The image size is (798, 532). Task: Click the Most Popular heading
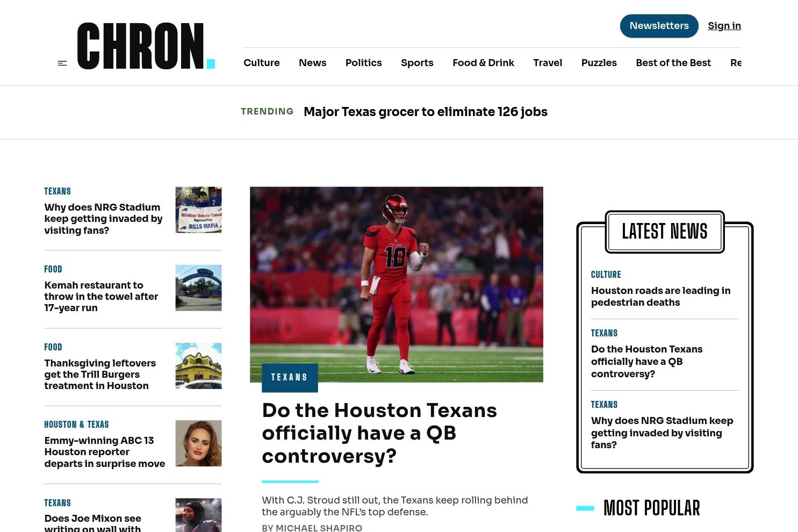tap(652, 508)
